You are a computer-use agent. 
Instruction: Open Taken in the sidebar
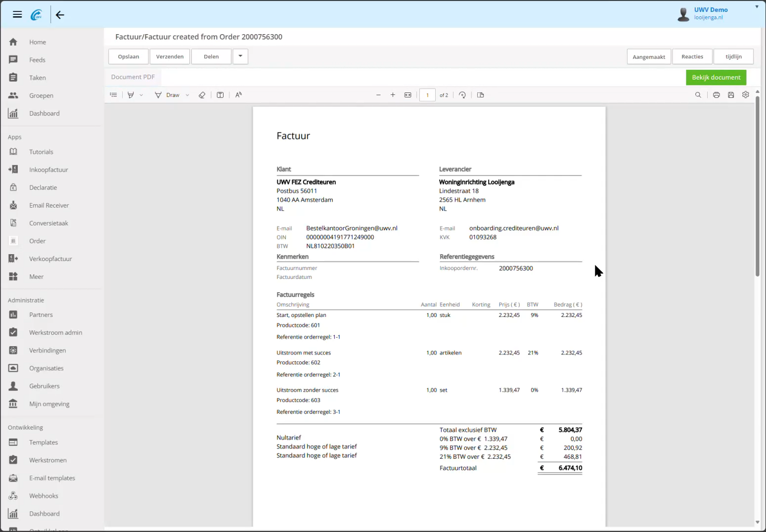pos(38,78)
